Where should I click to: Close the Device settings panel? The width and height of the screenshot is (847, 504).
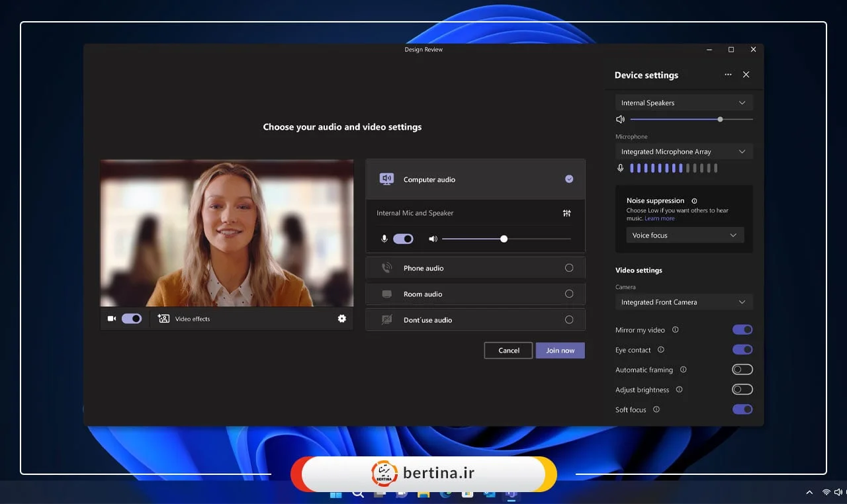[x=746, y=75]
